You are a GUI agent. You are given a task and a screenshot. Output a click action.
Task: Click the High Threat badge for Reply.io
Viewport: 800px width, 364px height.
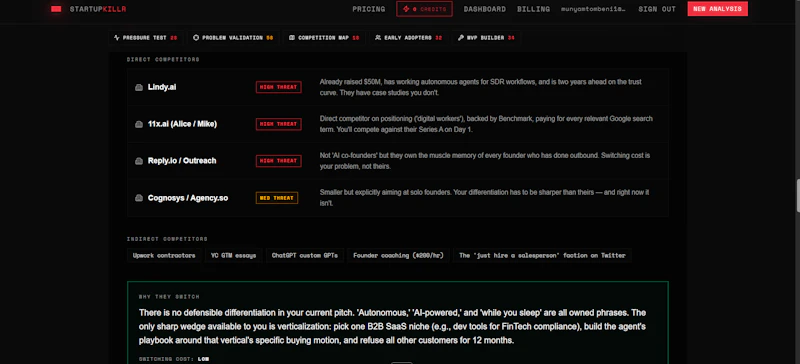[279, 161]
